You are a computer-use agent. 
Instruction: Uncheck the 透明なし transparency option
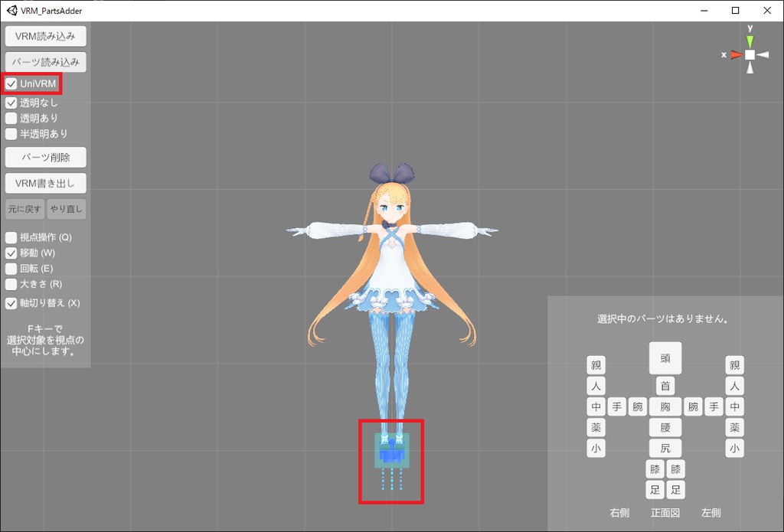[x=11, y=102]
